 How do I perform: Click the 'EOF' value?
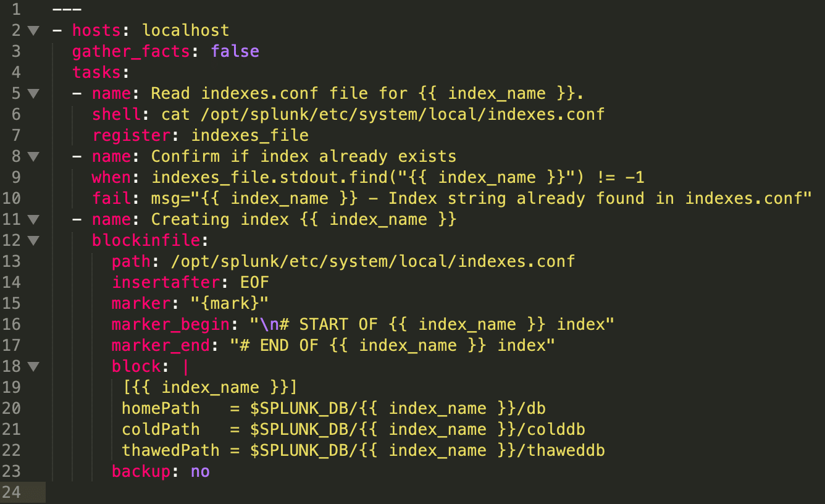click(x=255, y=282)
